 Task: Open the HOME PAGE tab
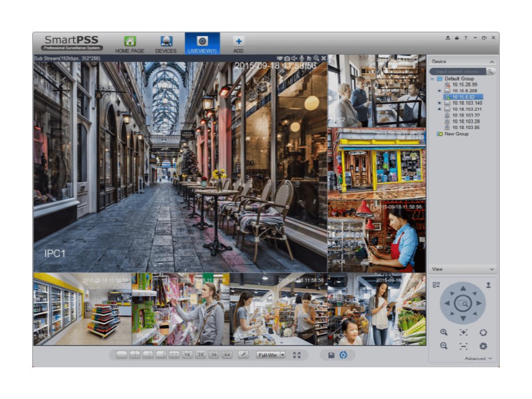pyautogui.click(x=130, y=45)
